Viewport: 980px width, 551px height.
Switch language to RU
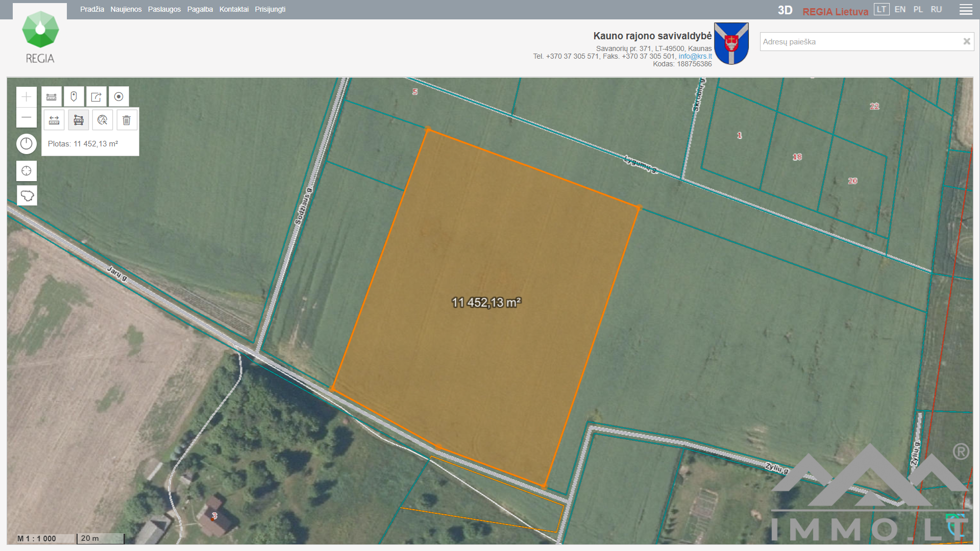point(936,9)
